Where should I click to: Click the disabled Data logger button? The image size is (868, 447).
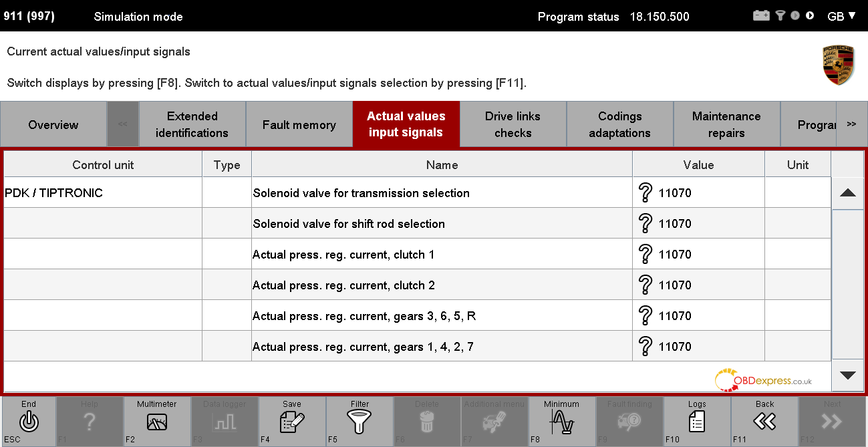(x=225, y=422)
